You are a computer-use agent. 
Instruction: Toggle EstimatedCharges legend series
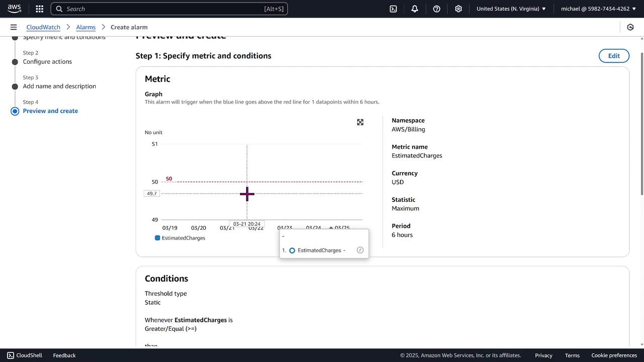pos(183,238)
